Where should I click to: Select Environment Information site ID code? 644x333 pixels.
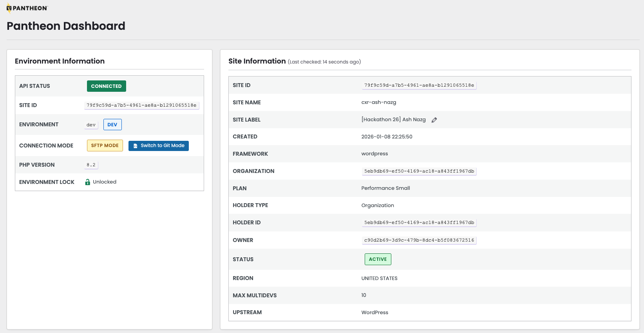(141, 105)
